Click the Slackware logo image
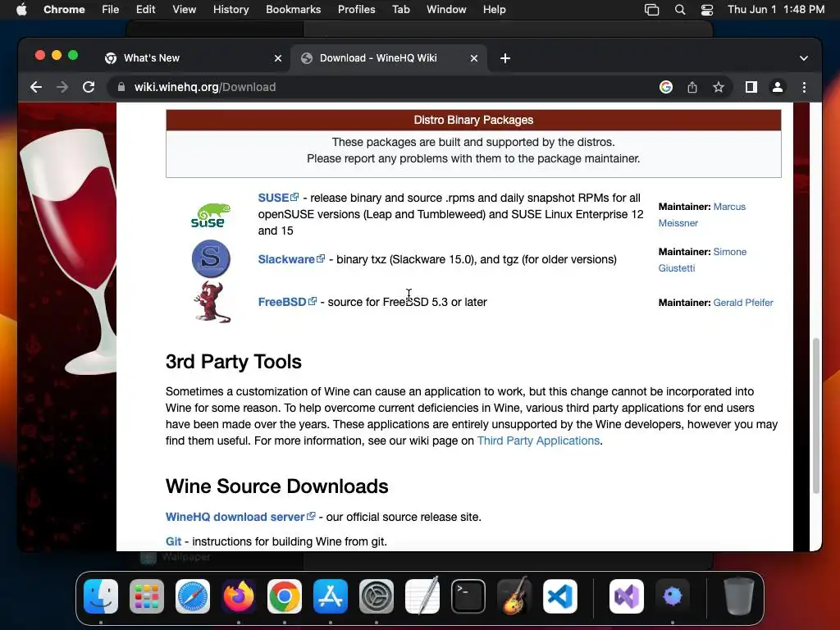The image size is (840, 630). coord(211,258)
